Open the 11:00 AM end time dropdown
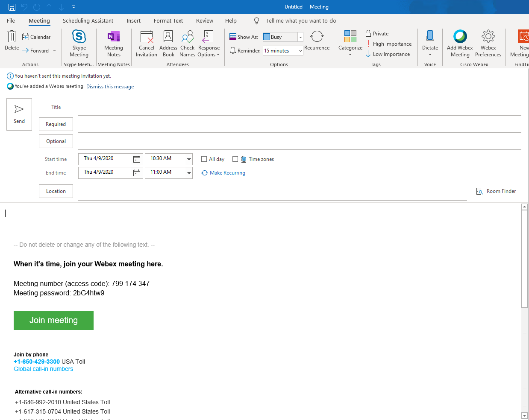 [189, 173]
